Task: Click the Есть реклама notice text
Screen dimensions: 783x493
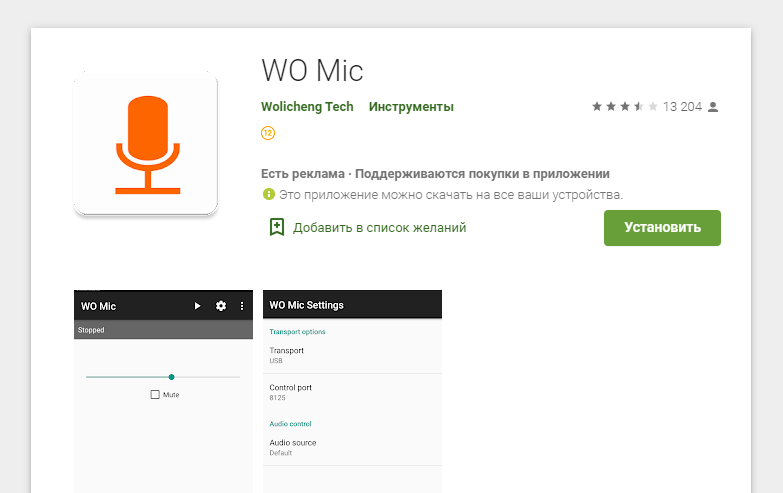Action: tap(435, 174)
